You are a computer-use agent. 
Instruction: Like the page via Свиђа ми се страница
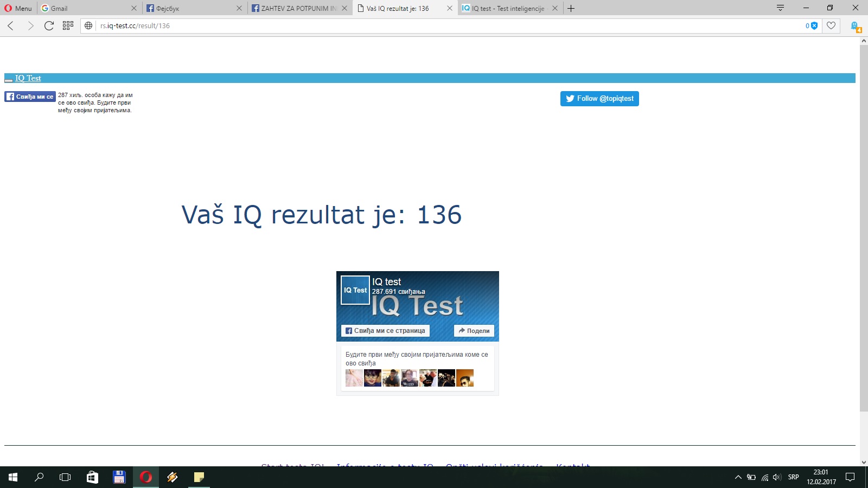click(385, 331)
